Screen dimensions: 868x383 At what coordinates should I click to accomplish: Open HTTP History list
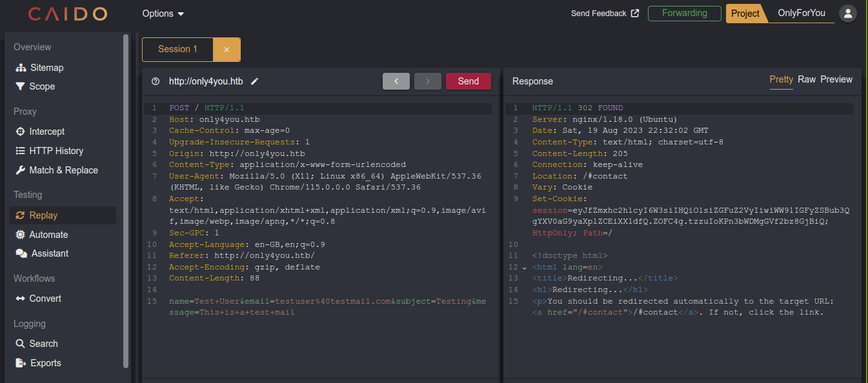click(56, 151)
